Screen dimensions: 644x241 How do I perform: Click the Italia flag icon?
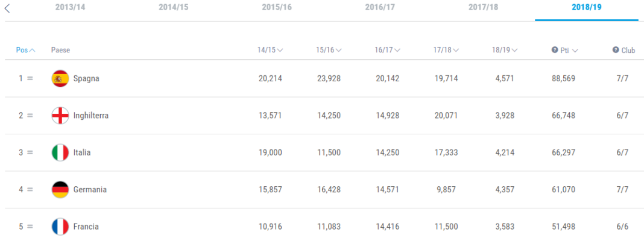[x=60, y=152]
